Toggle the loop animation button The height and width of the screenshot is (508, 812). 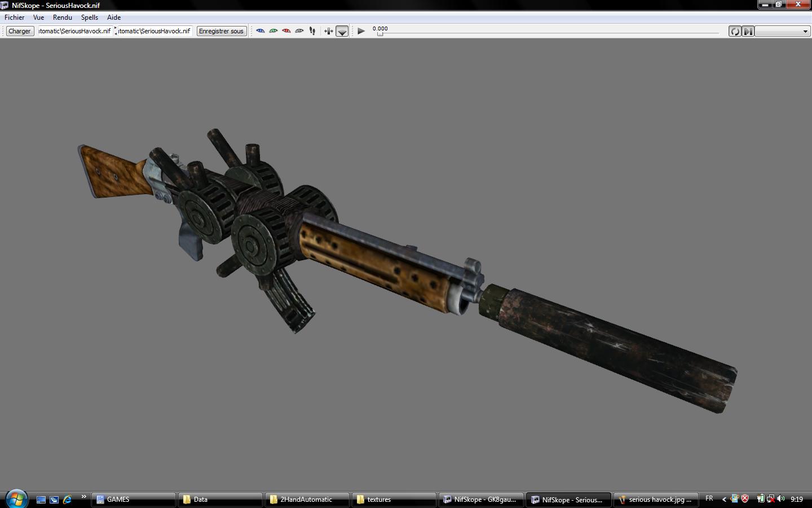tap(735, 31)
